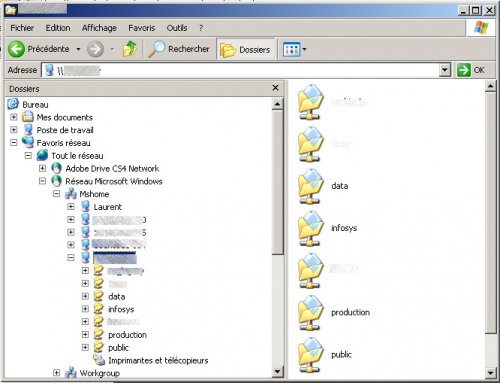
Task: Click the public share icon in tree
Action: [x=99, y=347]
